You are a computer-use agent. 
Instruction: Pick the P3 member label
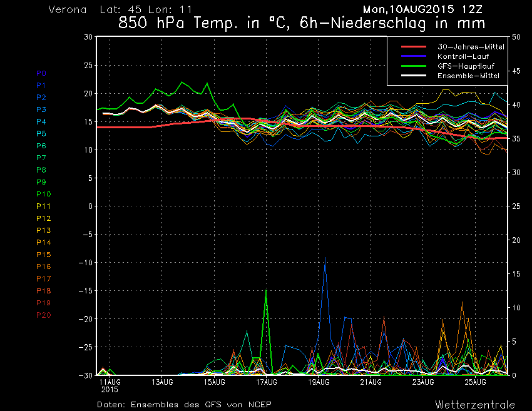tap(41, 109)
